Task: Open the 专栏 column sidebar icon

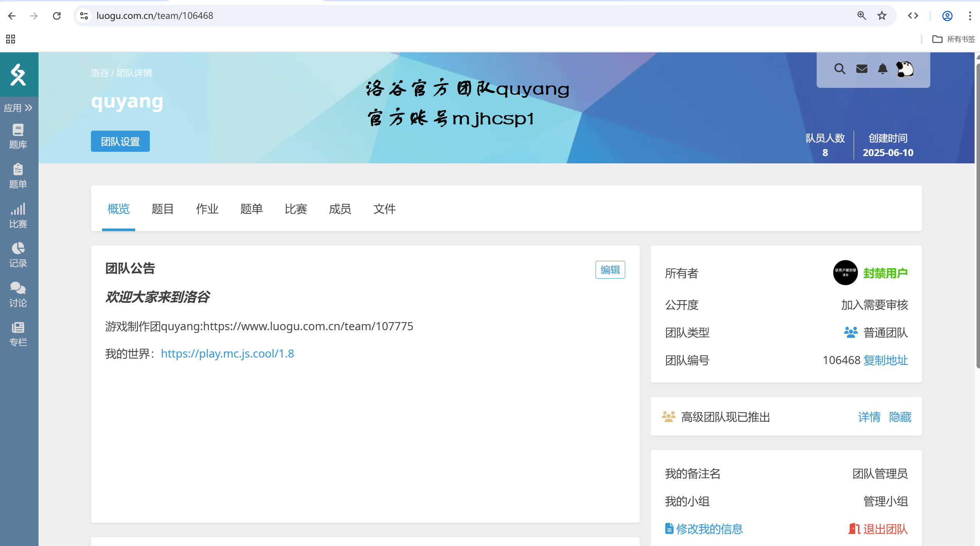Action: click(18, 334)
